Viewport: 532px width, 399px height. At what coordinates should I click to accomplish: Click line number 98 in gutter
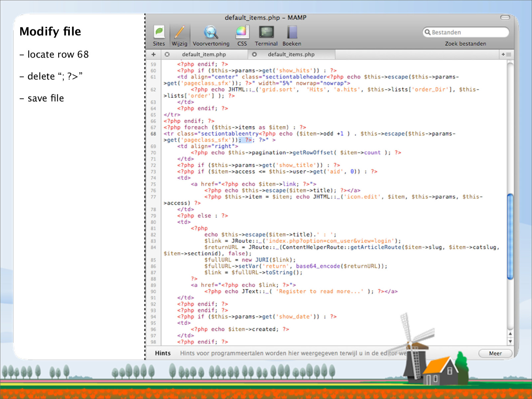click(153, 342)
